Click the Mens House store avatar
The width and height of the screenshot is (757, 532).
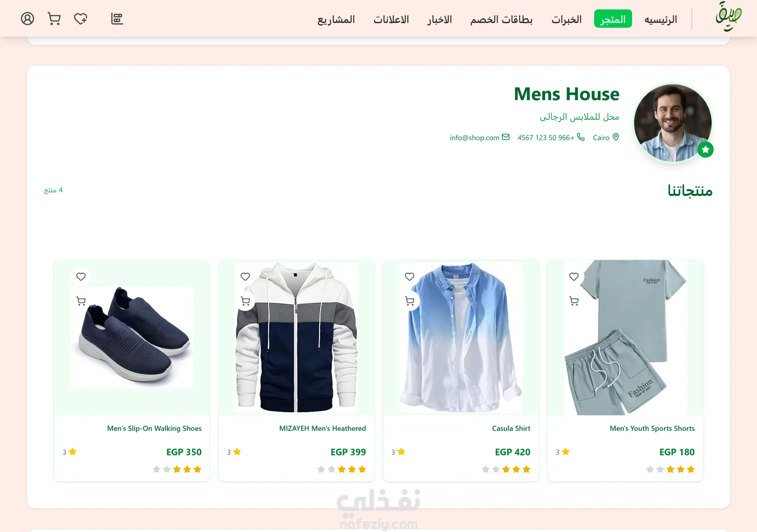tap(673, 123)
